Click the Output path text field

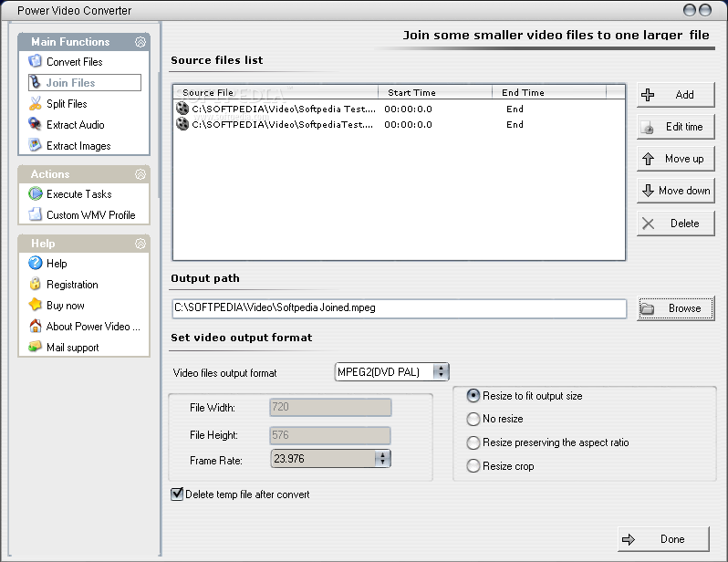(x=399, y=308)
